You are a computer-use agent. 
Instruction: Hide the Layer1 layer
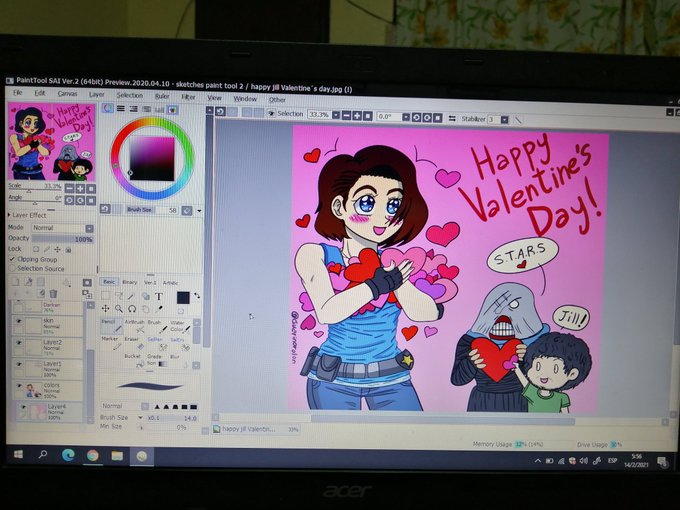tap(19, 364)
